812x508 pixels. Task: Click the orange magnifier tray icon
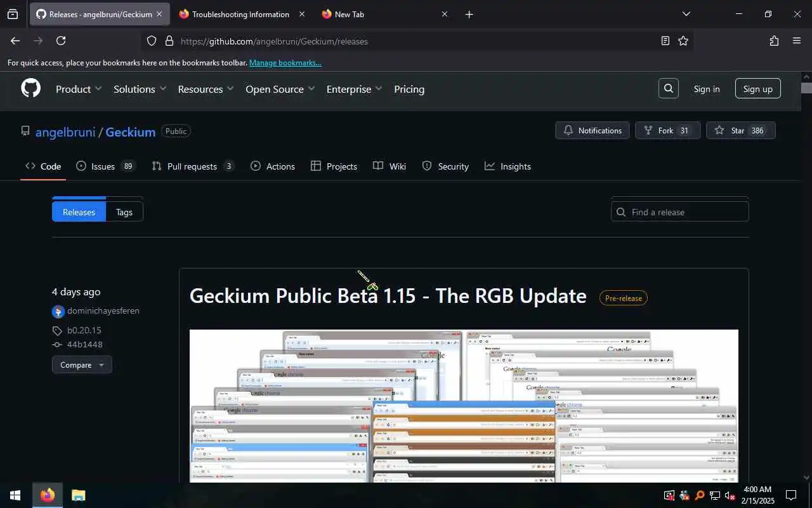click(699, 495)
